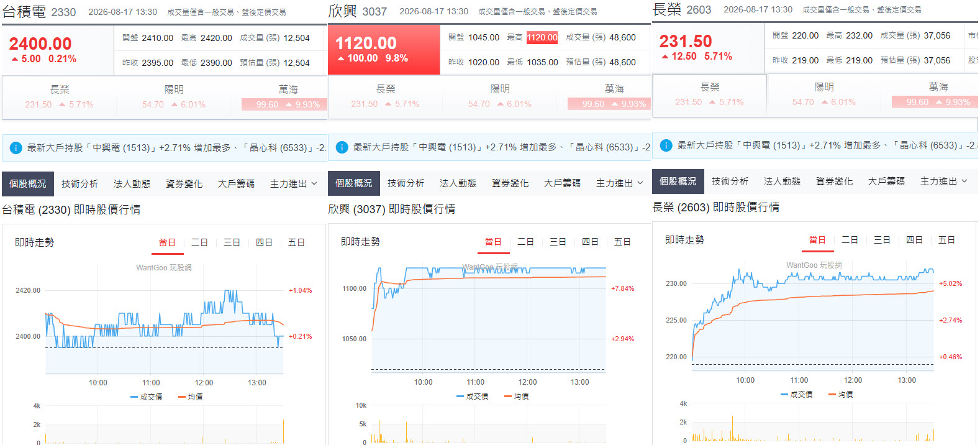Select 當日 view on 欣興 chart
The width and height of the screenshot is (980, 445).
[494, 242]
